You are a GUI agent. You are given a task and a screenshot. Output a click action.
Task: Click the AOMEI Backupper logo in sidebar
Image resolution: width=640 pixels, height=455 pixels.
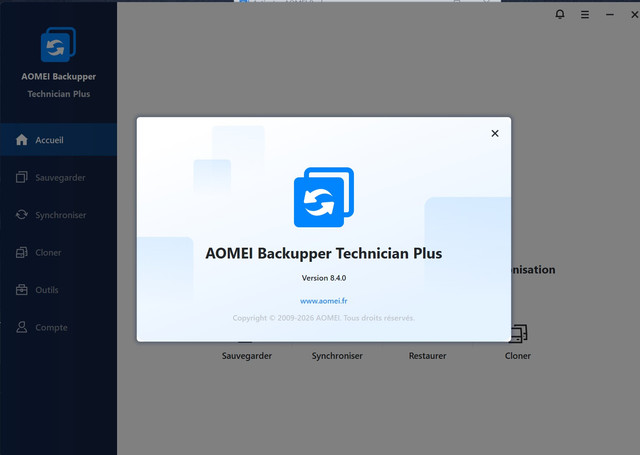click(x=58, y=44)
